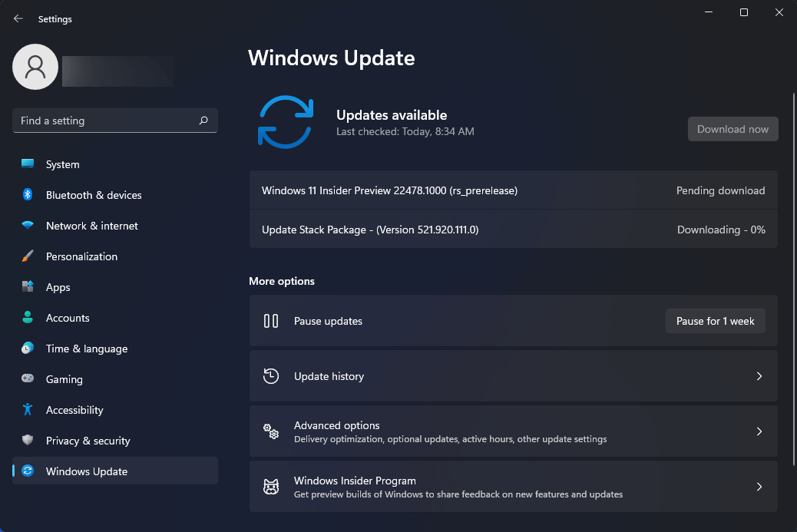Expand Update history chevron
Image resolution: width=797 pixels, height=532 pixels.
tap(759, 376)
